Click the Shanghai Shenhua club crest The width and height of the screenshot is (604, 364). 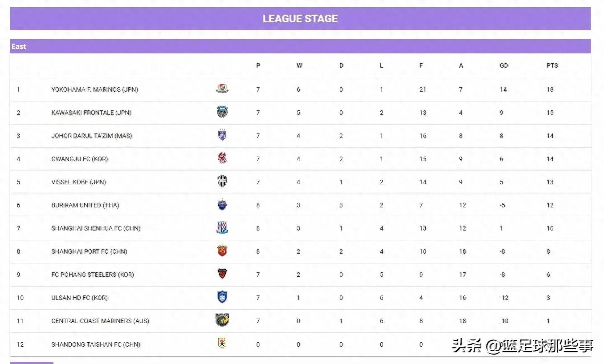click(x=222, y=228)
